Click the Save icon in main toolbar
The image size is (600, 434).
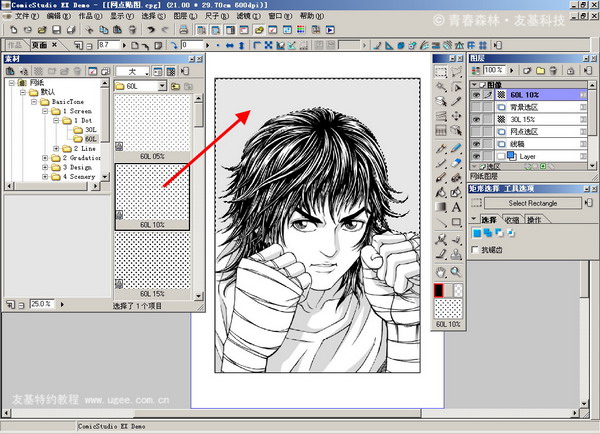[x=57, y=29]
